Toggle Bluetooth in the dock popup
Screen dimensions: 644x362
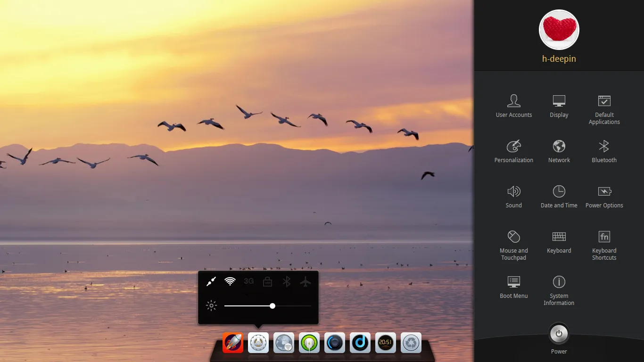tap(286, 281)
